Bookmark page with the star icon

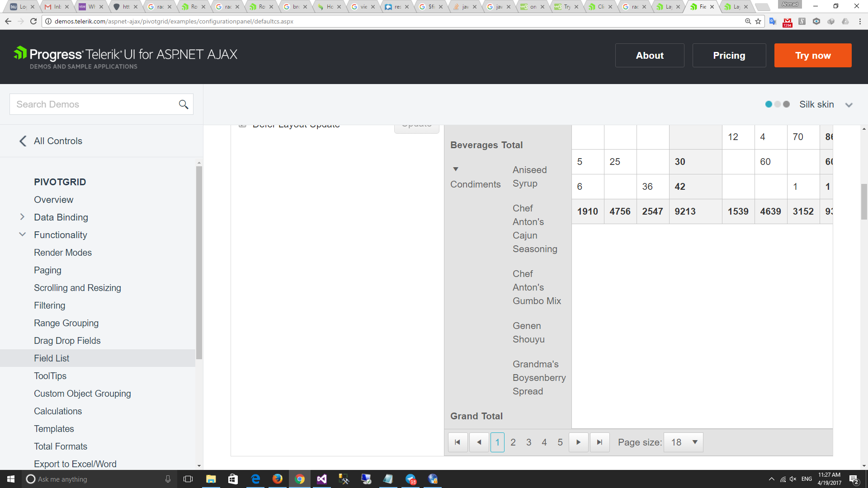pos(758,21)
